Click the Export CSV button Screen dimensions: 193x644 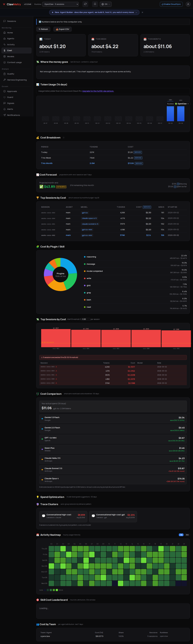(63, 29)
